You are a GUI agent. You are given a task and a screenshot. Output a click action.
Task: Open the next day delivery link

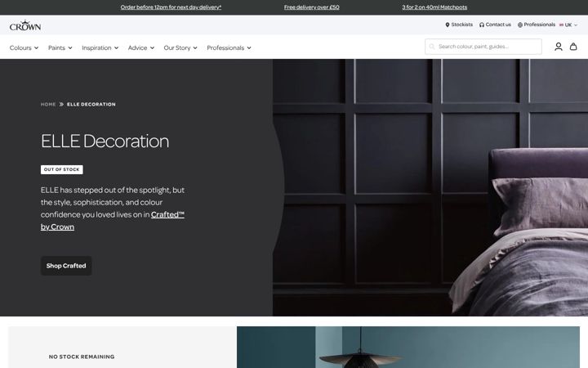coord(171,7)
